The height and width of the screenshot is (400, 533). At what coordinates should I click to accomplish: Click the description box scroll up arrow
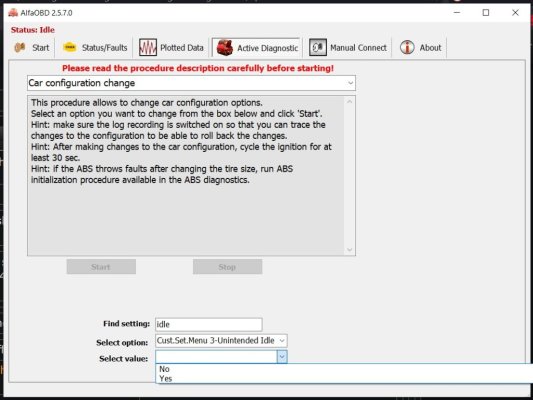[349, 102]
